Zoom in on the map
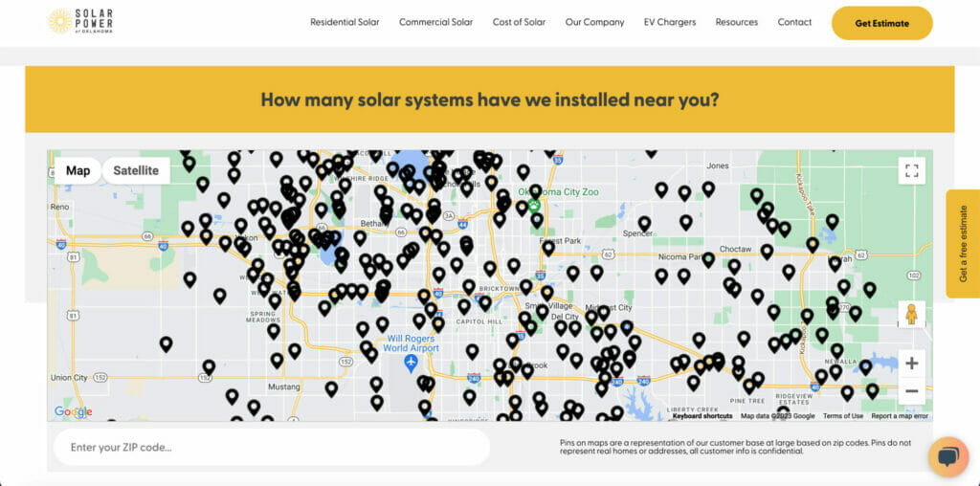980x486 pixels. click(x=911, y=363)
